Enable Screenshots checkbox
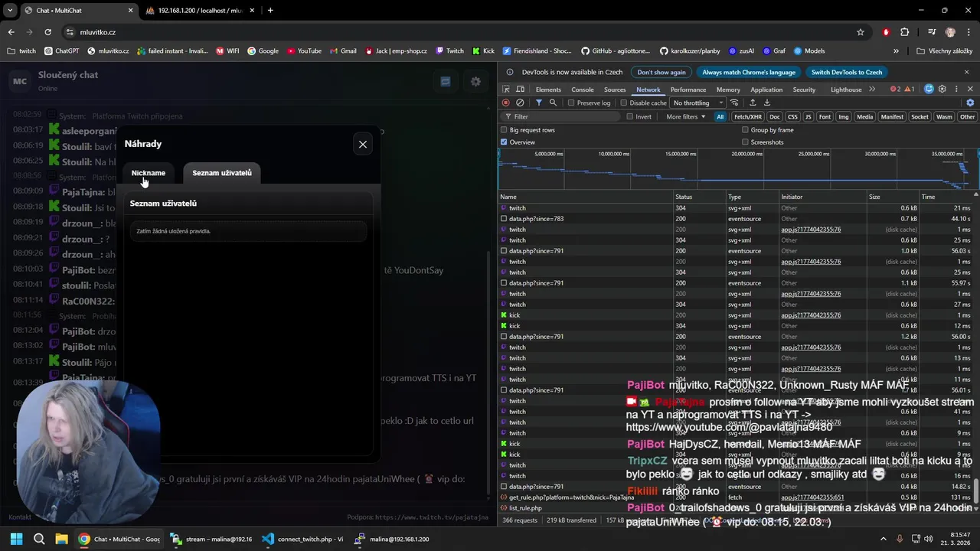Viewport: 980px width, 551px height. 745,142
